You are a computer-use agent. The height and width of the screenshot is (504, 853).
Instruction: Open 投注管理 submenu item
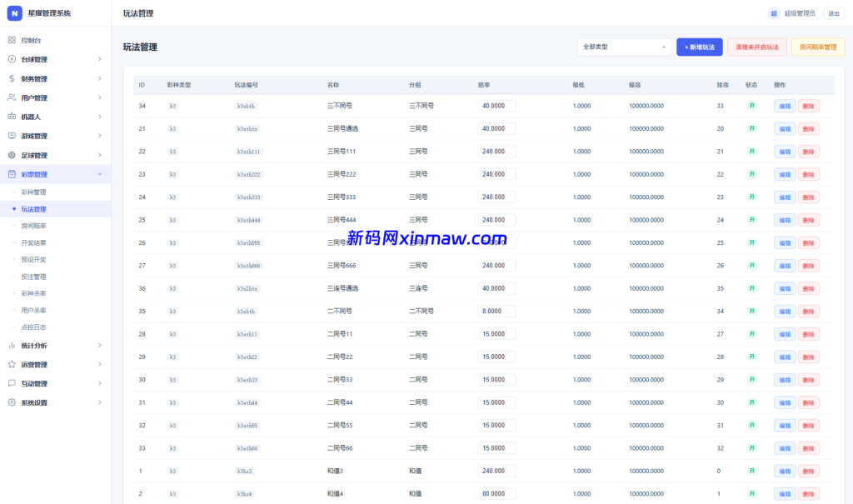tap(33, 277)
